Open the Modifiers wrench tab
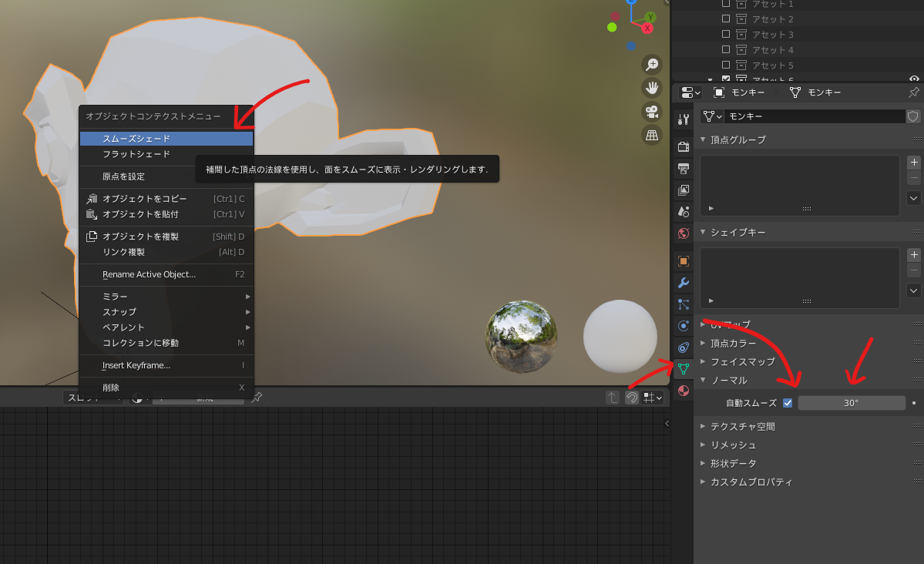924x564 pixels. pos(684,283)
